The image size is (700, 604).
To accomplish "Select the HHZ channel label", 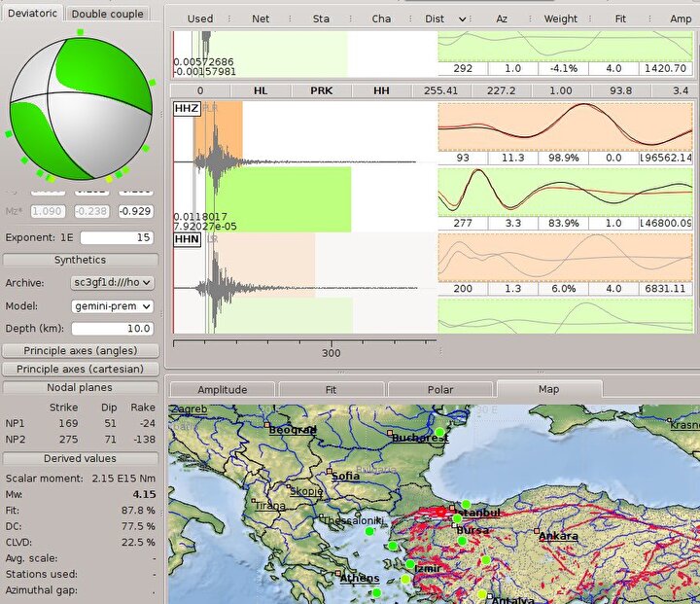I will click(185, 109).
